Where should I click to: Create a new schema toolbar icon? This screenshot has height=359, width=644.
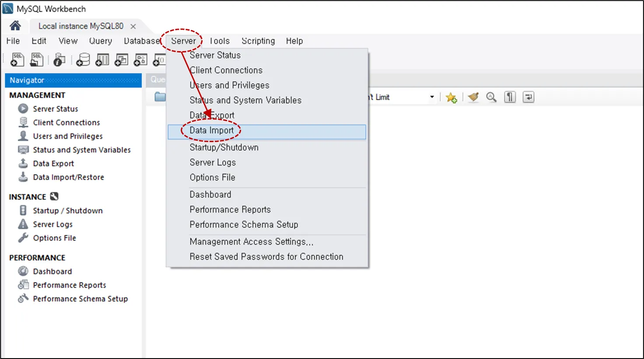(x=83, y=60)
